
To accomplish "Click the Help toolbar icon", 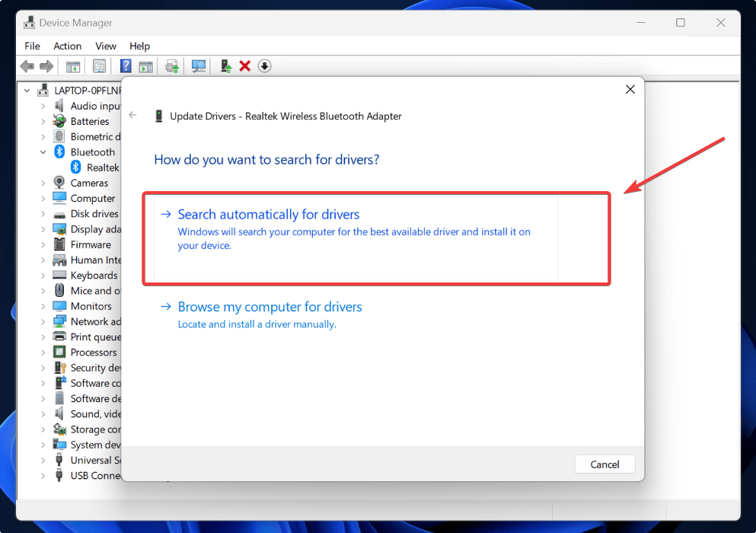I will click(x=126, y=65).
